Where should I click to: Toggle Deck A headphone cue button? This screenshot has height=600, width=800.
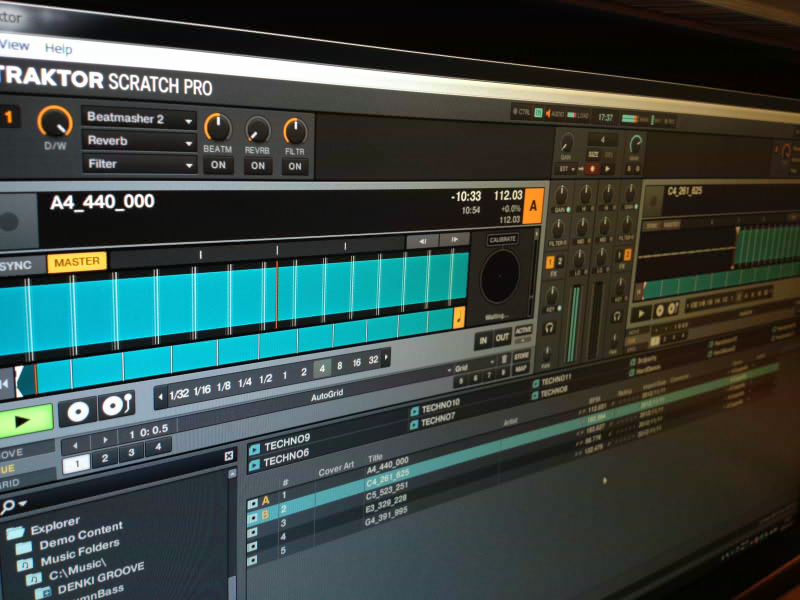549,328
